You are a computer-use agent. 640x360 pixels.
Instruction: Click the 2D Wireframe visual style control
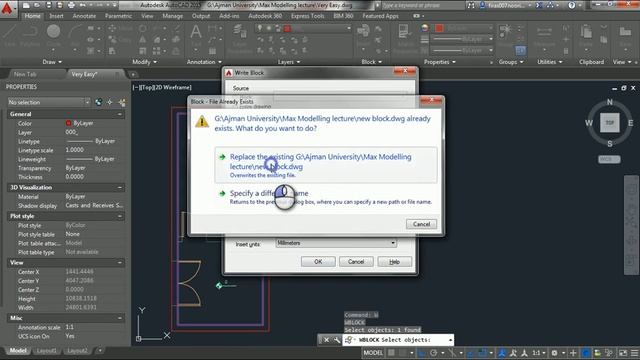(x=174, y=87)
